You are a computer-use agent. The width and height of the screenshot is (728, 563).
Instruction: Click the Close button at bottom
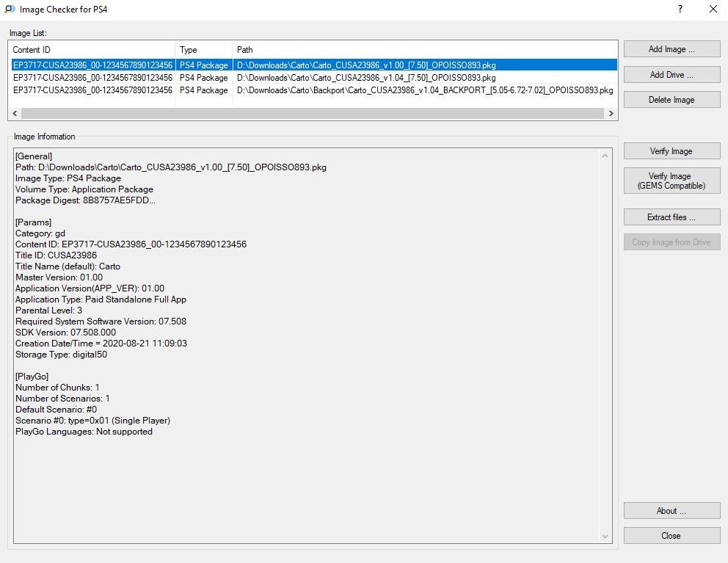tap(671, 536)
